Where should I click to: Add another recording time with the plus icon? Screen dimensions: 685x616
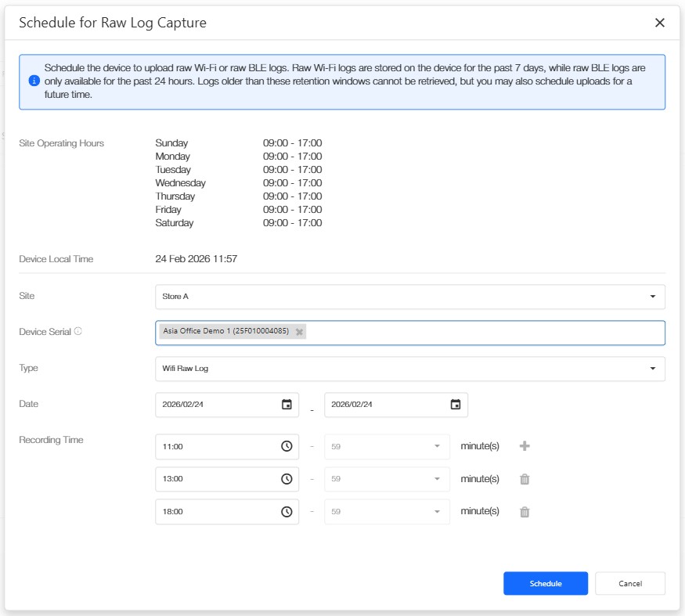525,446
